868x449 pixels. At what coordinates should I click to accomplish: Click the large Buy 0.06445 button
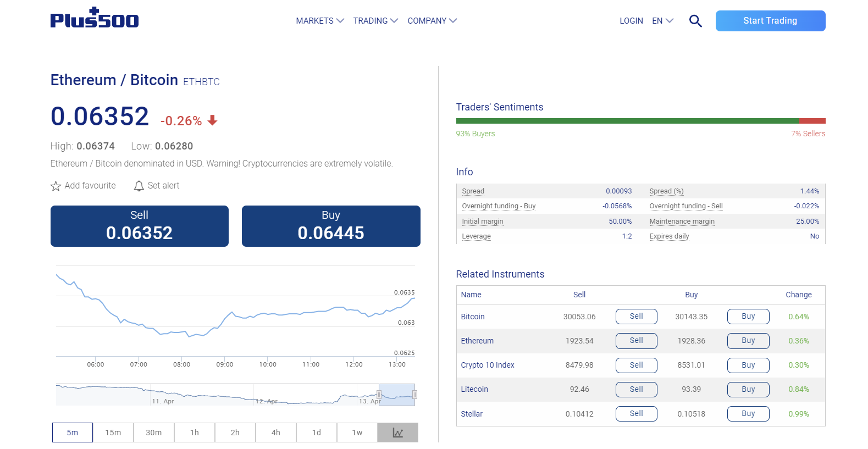click(x=331, y=226)
